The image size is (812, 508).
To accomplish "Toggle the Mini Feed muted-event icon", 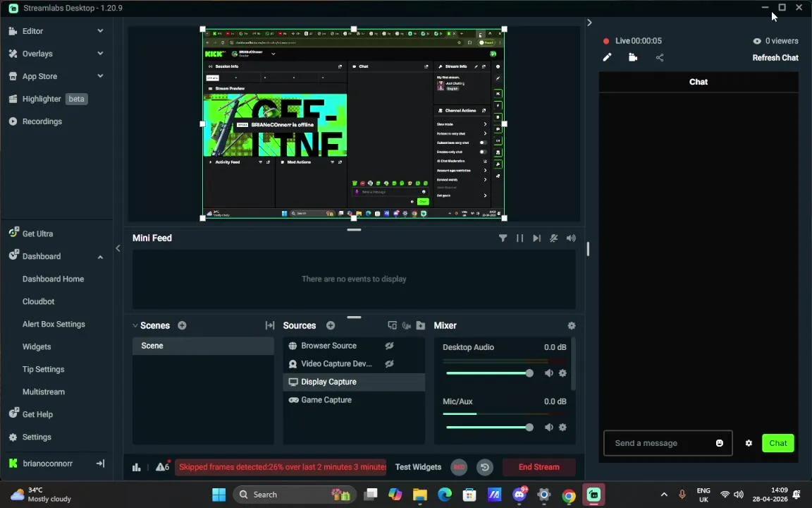I will click(x=553, y=238).
